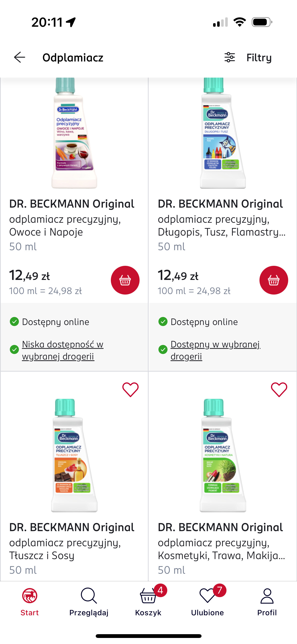Add Owoce i Napoje stain remover to basket
Image resolution: width=297 pixels, height=644 pixels.
(125, 280)
